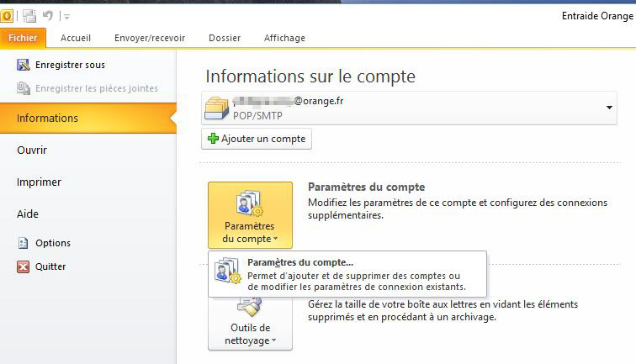This screenshot has height=364, width=636.
Task: Customize quick access toolbar dropdown arrow
Action: (66, 17)
